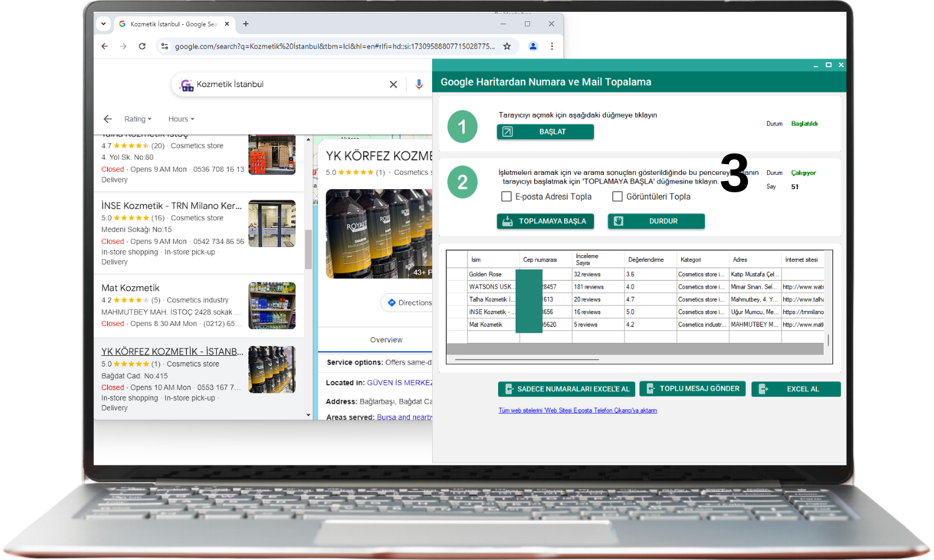Open YK KÖRFEZ bottles thumbnail in list

click(272, 370)
